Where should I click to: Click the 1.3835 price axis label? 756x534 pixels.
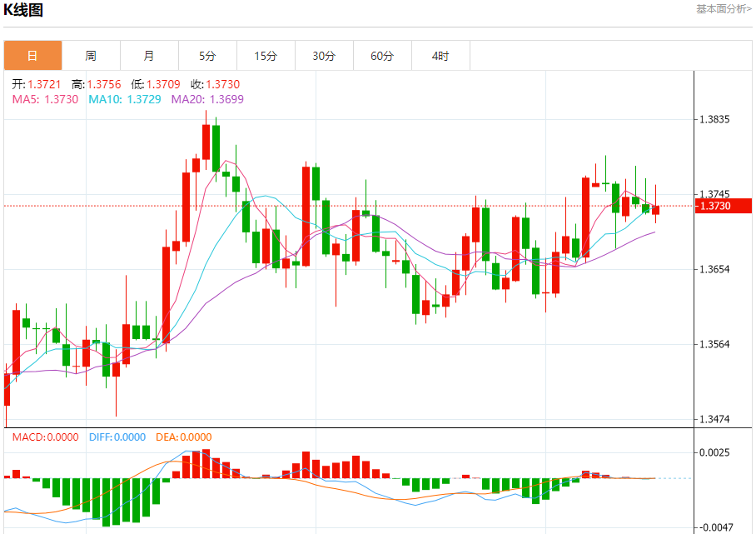(x=714, y=120)
